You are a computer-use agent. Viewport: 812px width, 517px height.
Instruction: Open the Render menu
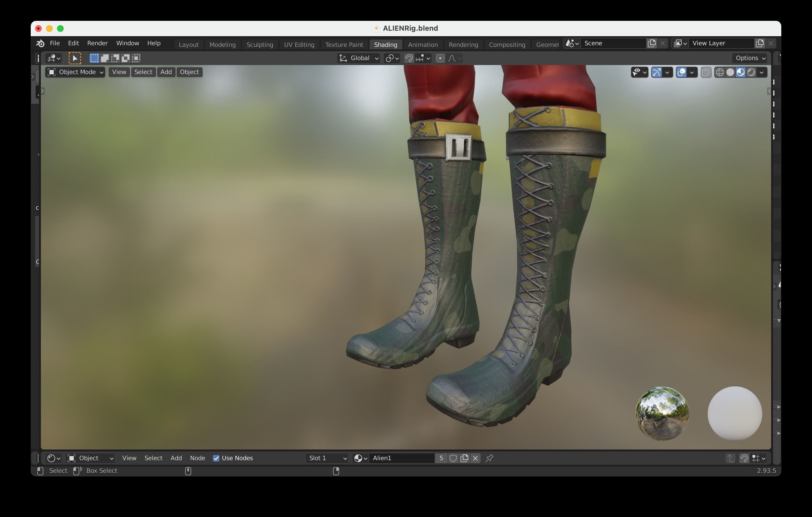97,43
